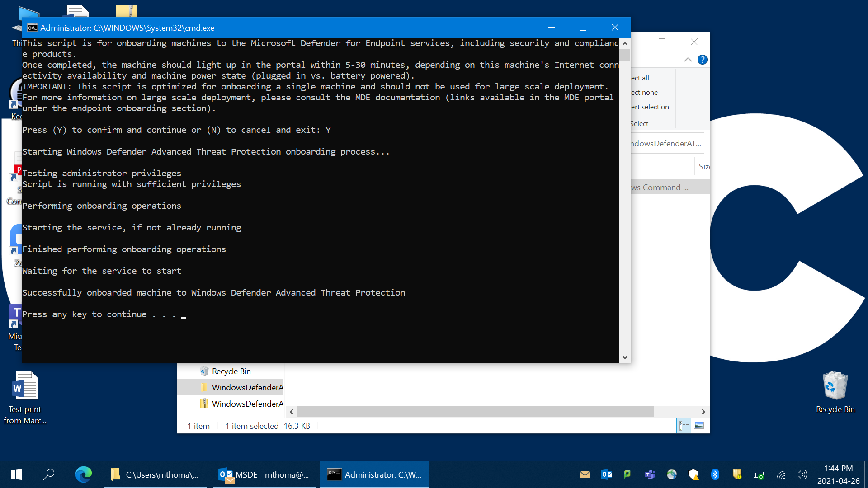Switch to File Explorer C:\Users\mthoma taskbar button
868x488 pixels.
156,474
